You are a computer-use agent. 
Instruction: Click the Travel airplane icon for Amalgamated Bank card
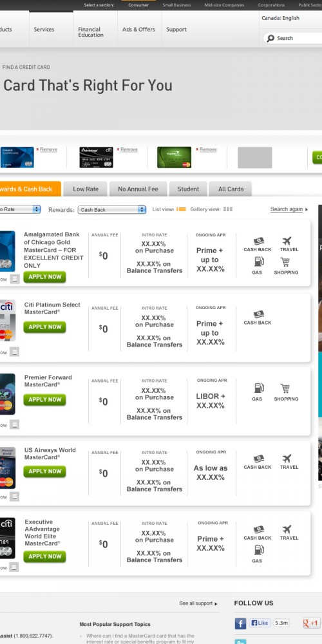click(x=287, y=241)
